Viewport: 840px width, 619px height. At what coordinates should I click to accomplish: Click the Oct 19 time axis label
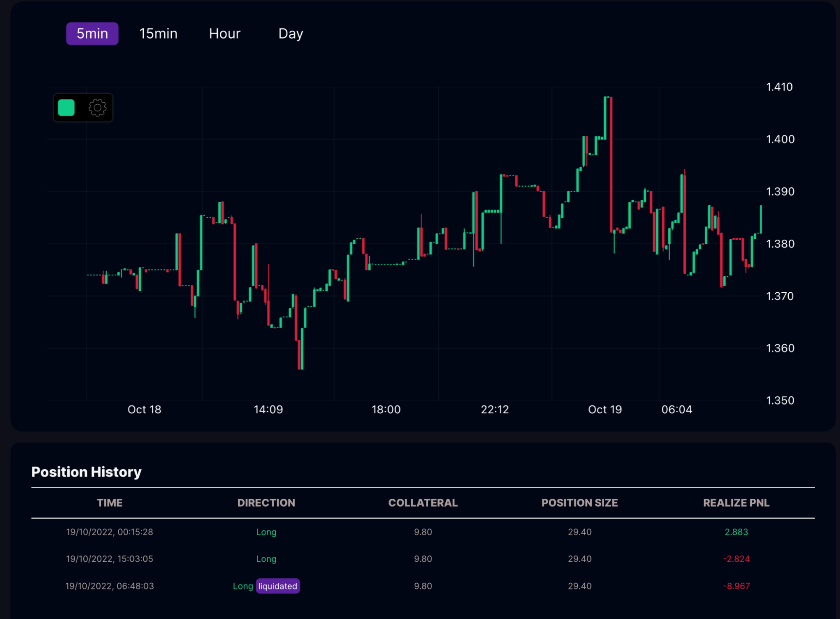pos(605,410)
